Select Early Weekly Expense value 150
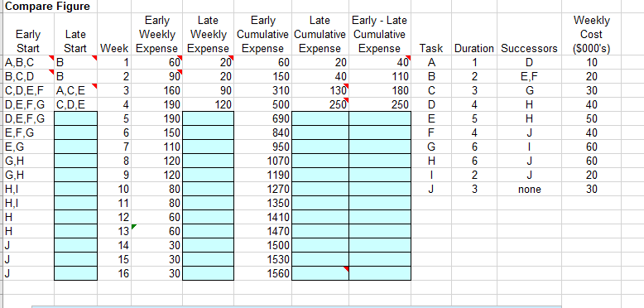 (157, 132)
